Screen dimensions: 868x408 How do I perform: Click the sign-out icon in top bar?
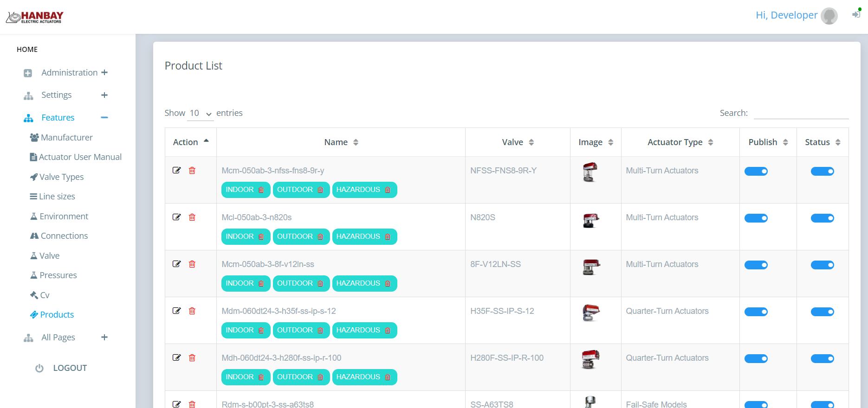pos(856,14)
